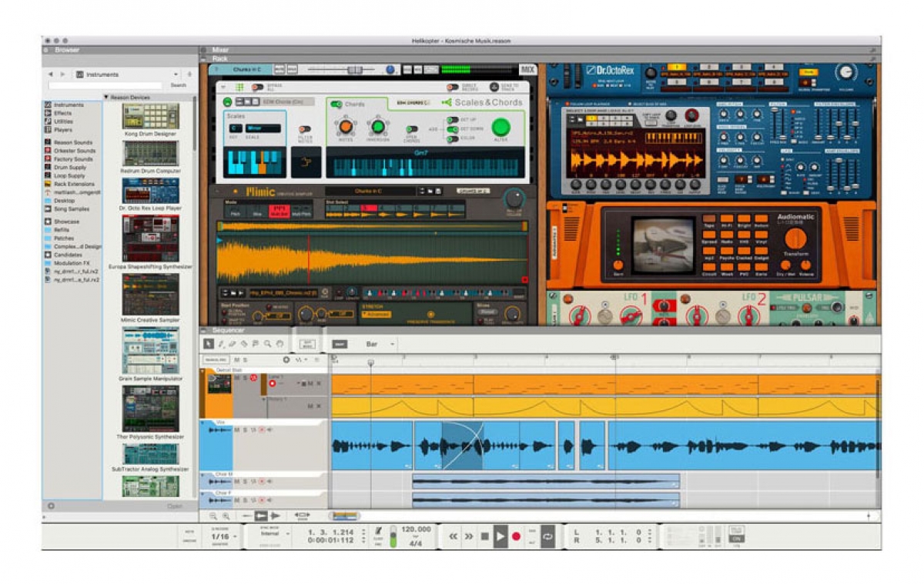Toggle the Open Chords switch
The width and height of the screenshot is (924, 584).
coord(412,129)
